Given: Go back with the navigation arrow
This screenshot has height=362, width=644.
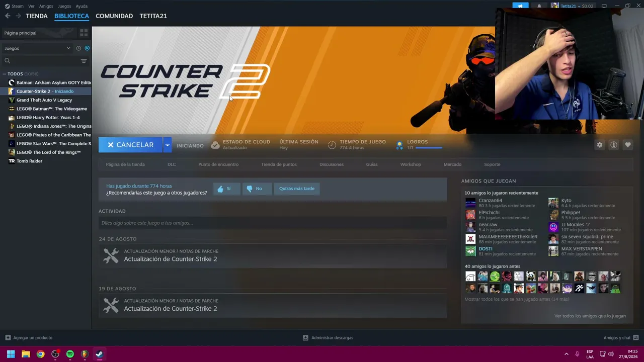Looking at the screenshot, I should click(8, 16).
